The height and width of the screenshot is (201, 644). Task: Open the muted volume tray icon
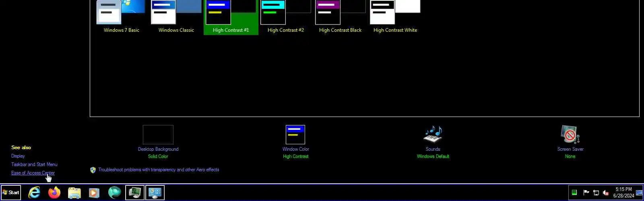[x=606, y=193]
